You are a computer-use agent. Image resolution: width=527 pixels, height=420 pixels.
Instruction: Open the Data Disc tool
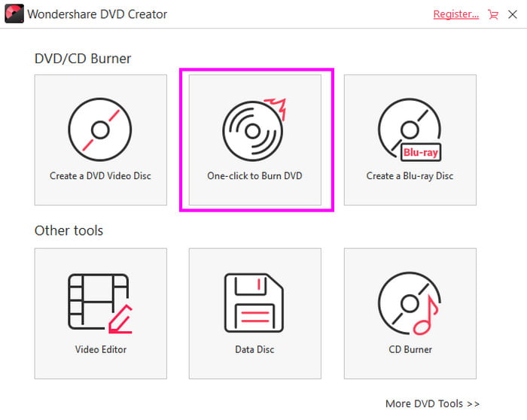pyautogui.click(x=254, y=313)
